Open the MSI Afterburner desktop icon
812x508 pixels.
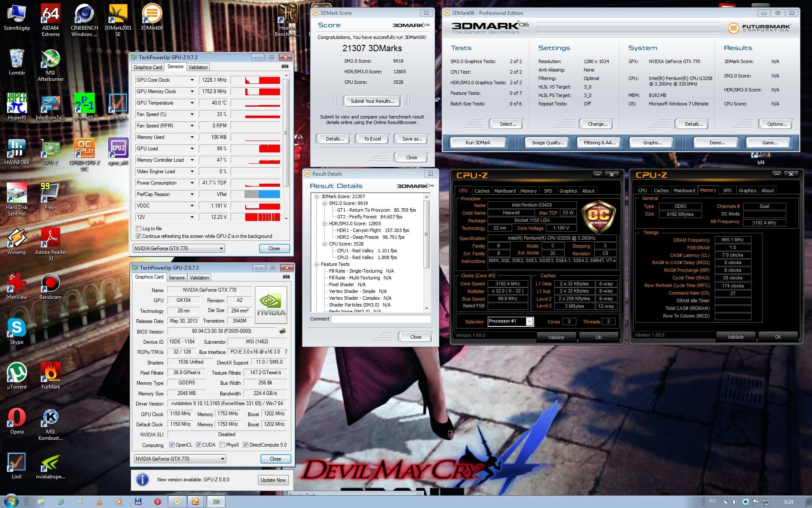tap(50, 65)
